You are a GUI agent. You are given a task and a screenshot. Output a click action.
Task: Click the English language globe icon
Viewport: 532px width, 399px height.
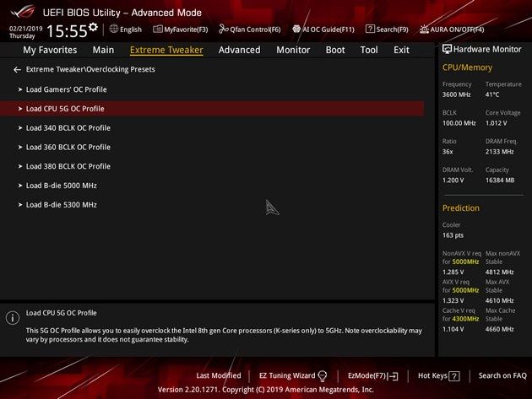click(114, 29)
